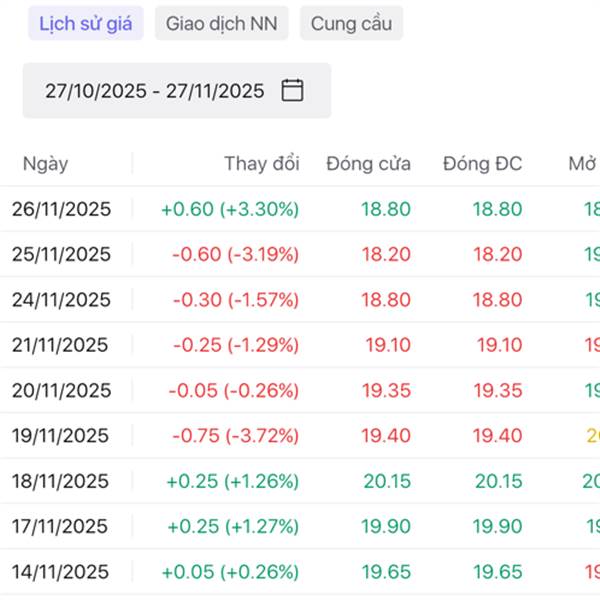Click the -0.75 (-3.72%) change value
Viewport: 600px width, 600px height.
click(235, 436)
